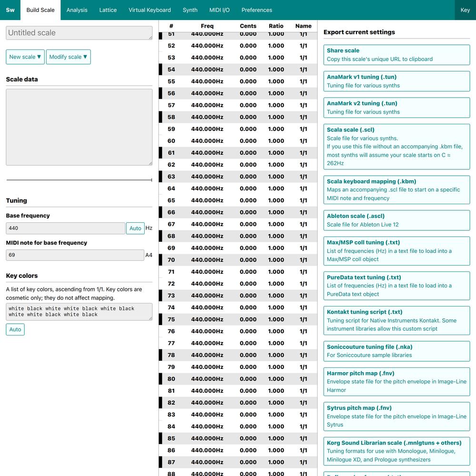Switch to the MIDI I/O tab

click(219, 10)
